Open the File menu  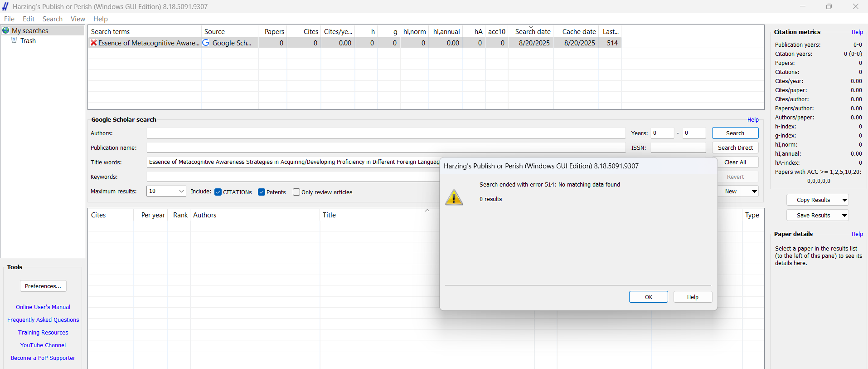point(9,19)
